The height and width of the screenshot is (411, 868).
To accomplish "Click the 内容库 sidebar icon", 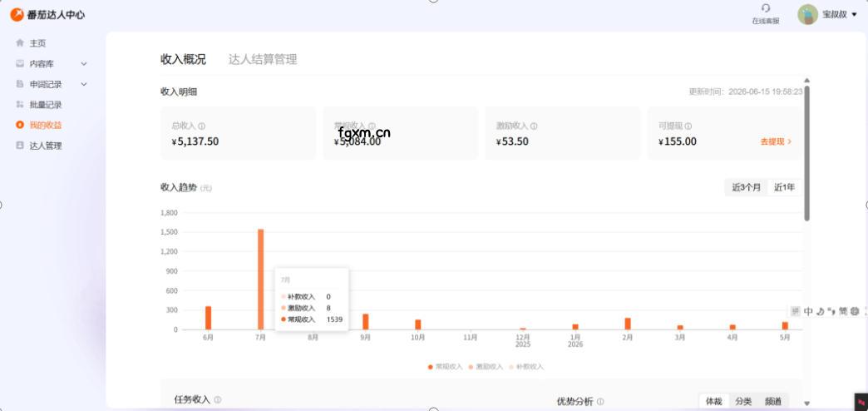I will tap(20, 64).
